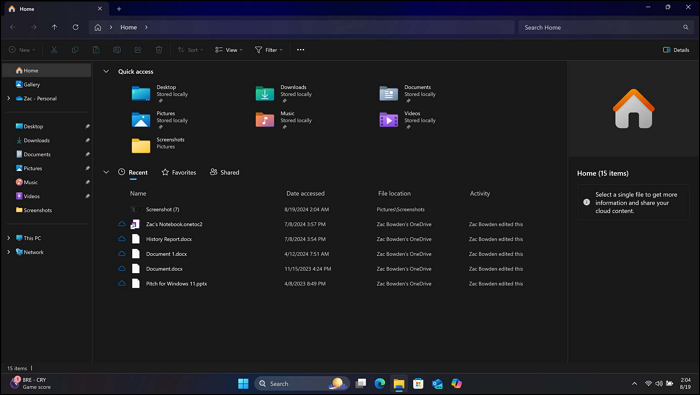Click the address bar home icon
Screen dimensions: 700x395
pos(98,27)
